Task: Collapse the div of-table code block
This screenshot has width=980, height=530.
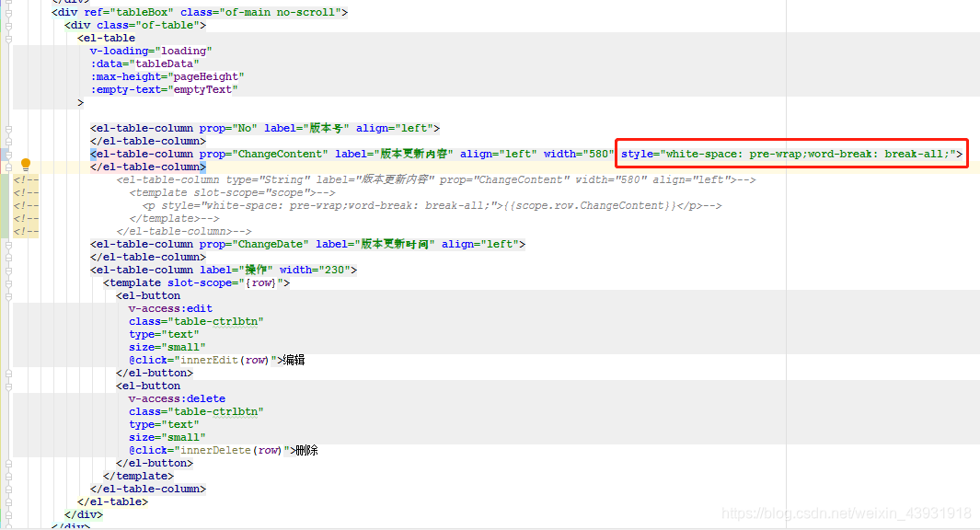Action: tap(7, 25)
